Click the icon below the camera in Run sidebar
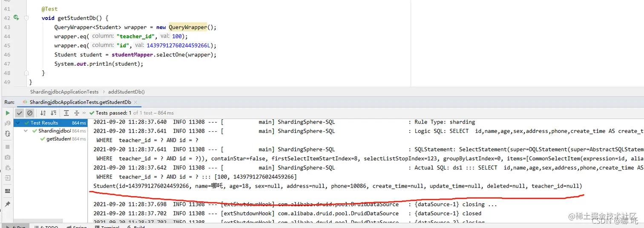 (x=7, y=167)
